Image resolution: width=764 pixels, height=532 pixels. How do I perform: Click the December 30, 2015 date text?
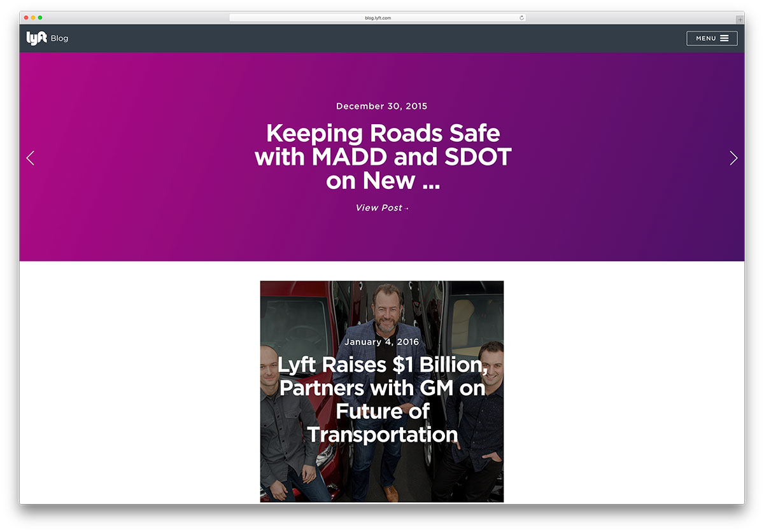382,106
